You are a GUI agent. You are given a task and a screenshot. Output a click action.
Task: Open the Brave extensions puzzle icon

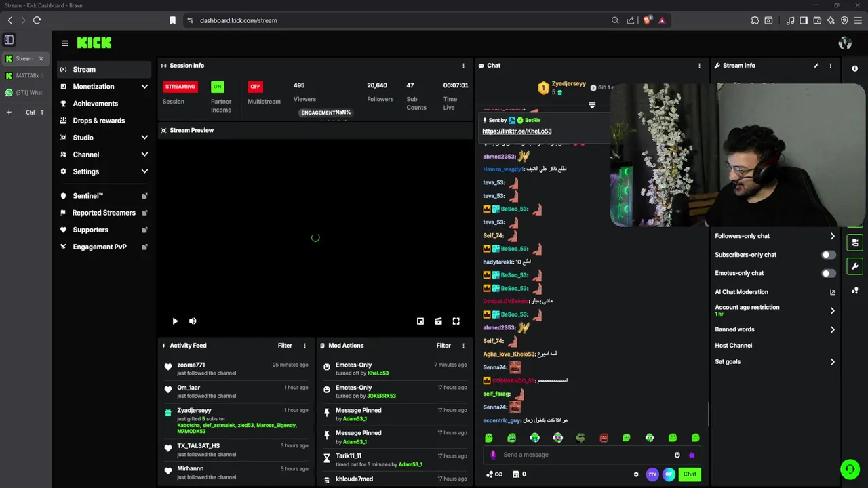[755, 20]
